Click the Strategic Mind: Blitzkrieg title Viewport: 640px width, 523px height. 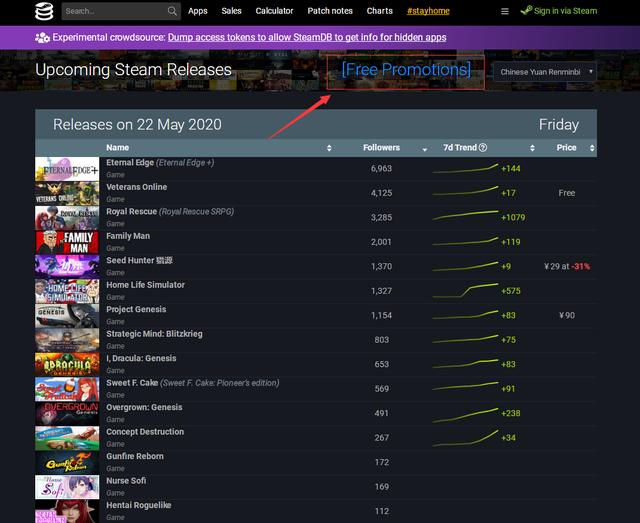(154, 334)
